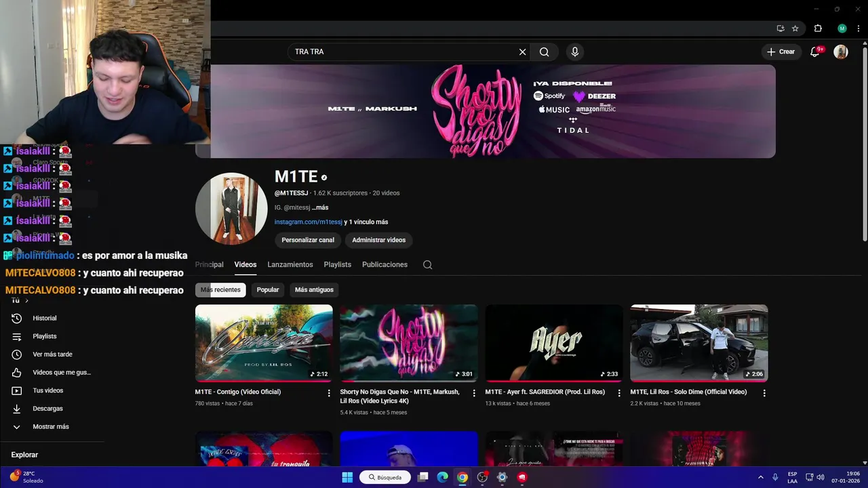Expand the sidebar with Mostrar más
Viewport: 868px width, 488px height.
51,427
